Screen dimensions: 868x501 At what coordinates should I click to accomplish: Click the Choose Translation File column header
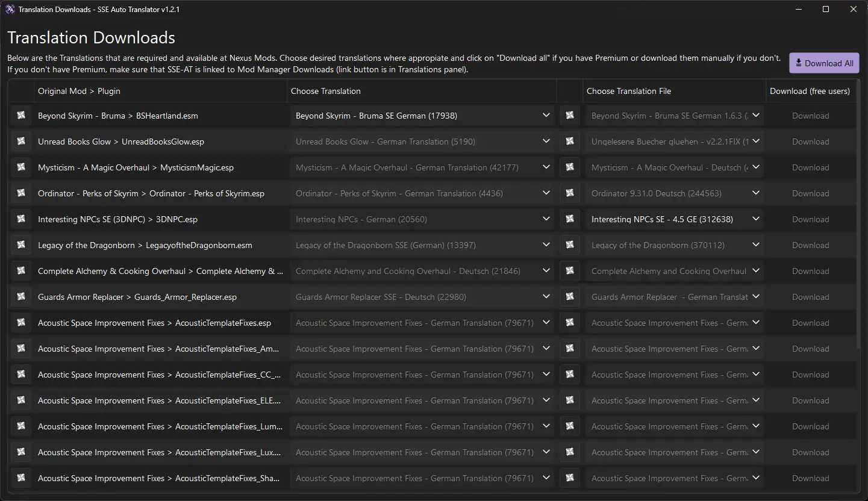pos(675,91)
